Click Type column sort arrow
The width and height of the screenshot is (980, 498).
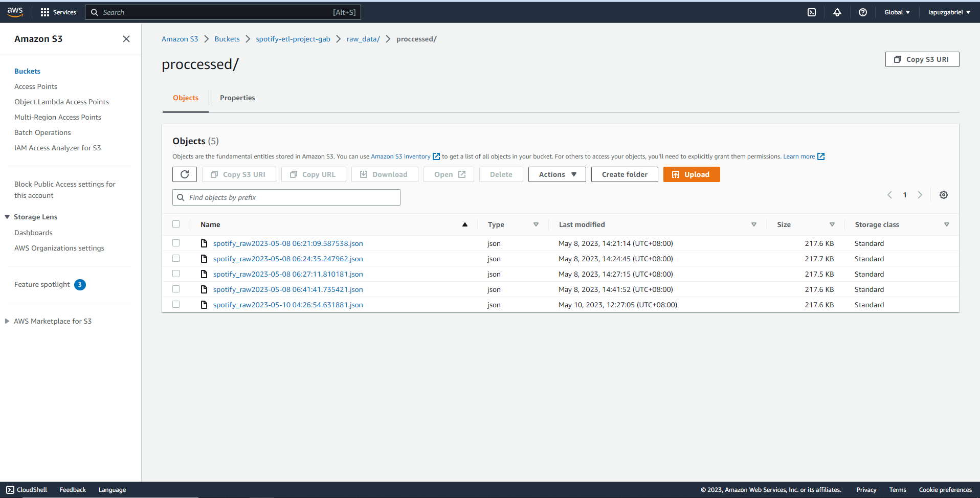click(536, 224)
